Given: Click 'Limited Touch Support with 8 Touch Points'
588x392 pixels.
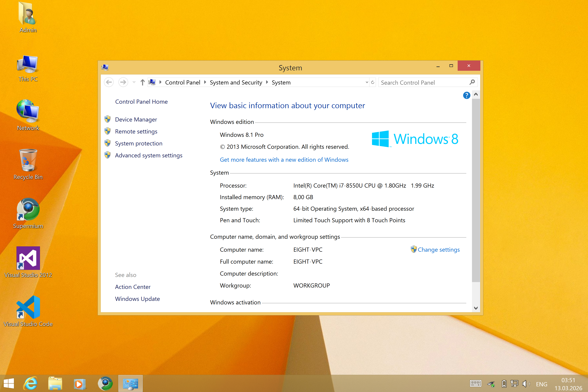Looking at the screenshot, I should click(349, 220).
